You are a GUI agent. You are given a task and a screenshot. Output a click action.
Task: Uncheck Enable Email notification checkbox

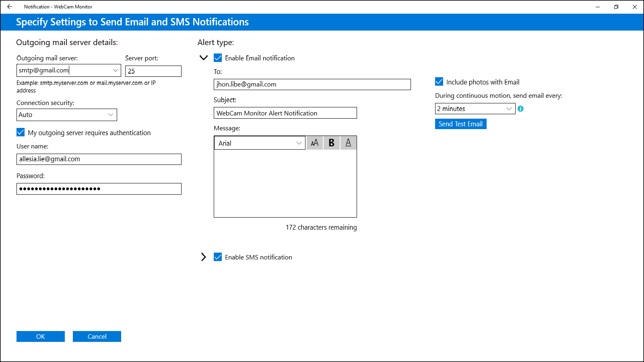pos(218,58)
